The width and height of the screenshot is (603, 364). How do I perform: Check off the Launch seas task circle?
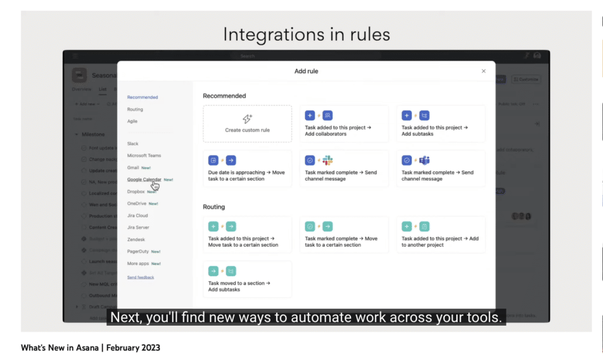click(x=84, y=262)
